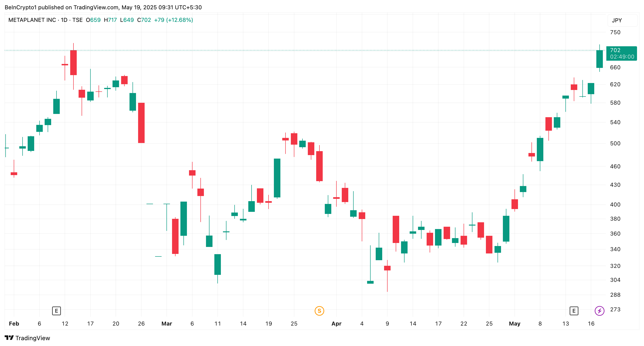Click the Mar label on time axis
Screen dimensions: 644x346
tap(166, 323)
